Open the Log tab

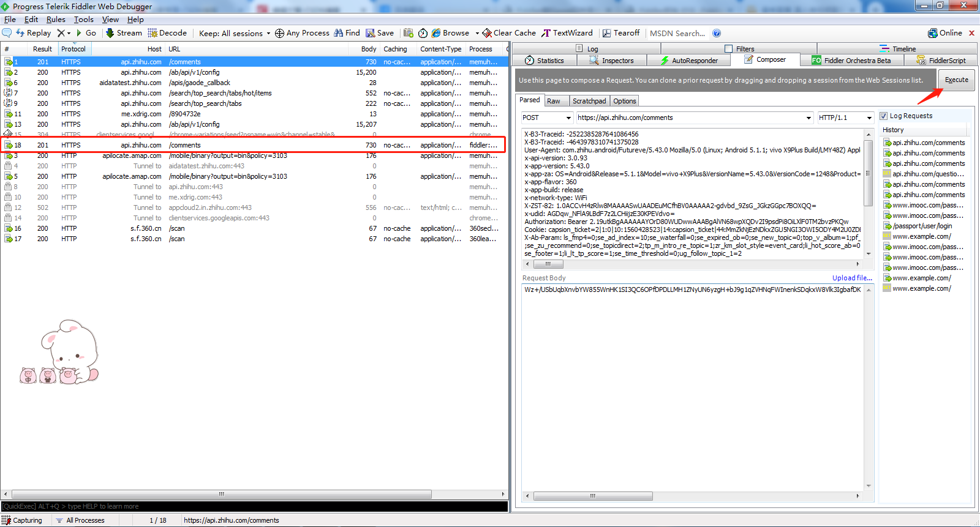(587, 48)
